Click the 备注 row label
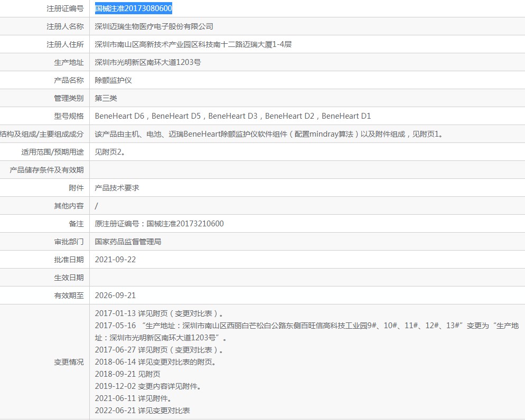525x420 pixels. click(x=76, y=224)
